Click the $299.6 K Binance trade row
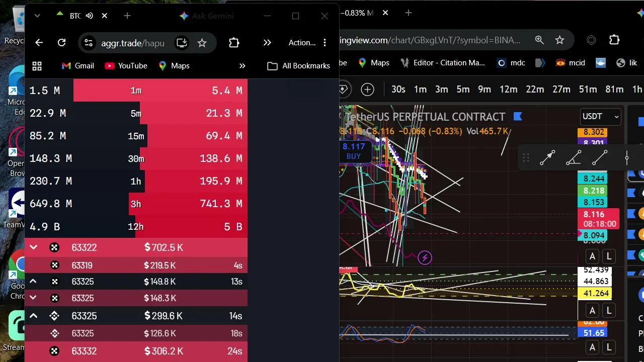Screen dimensions: 644x362 (136, 316)
